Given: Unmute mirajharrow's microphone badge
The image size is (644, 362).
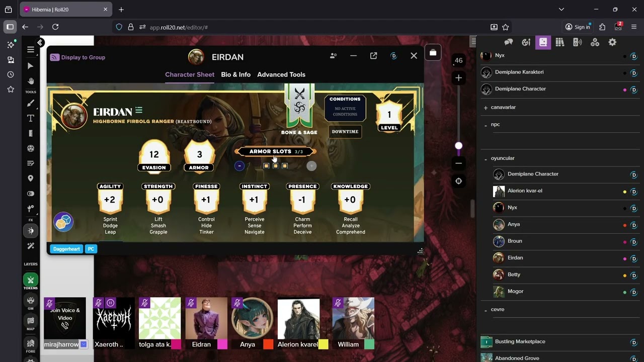Looking at the screenshot, I should [x=49, y=303].
